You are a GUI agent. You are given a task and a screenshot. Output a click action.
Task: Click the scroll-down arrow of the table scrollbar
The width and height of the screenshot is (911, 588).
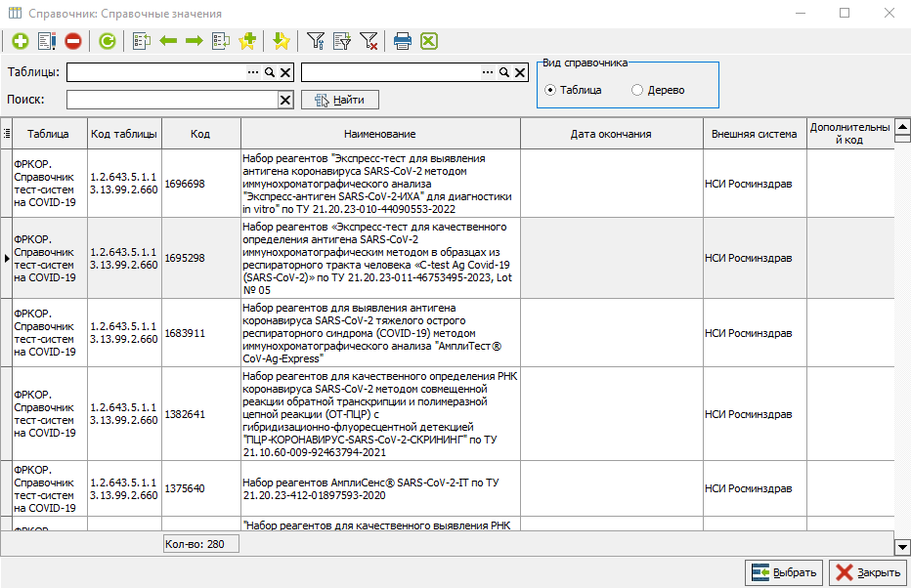pyautogui.click(x=902, y=548)
